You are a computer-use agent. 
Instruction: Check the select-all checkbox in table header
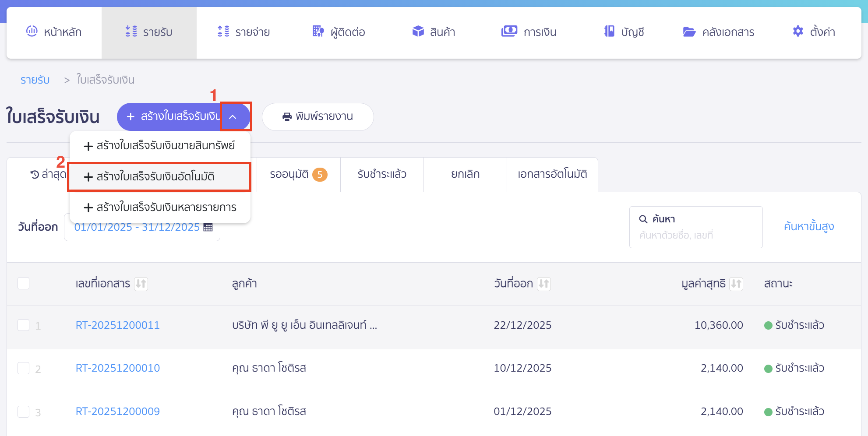(23, 284)
